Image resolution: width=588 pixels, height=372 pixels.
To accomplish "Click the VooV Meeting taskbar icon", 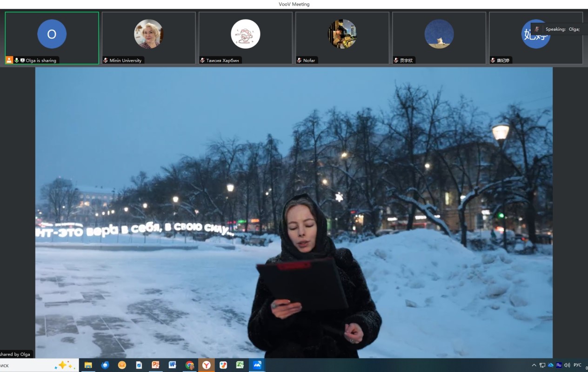I will [256, 365].
